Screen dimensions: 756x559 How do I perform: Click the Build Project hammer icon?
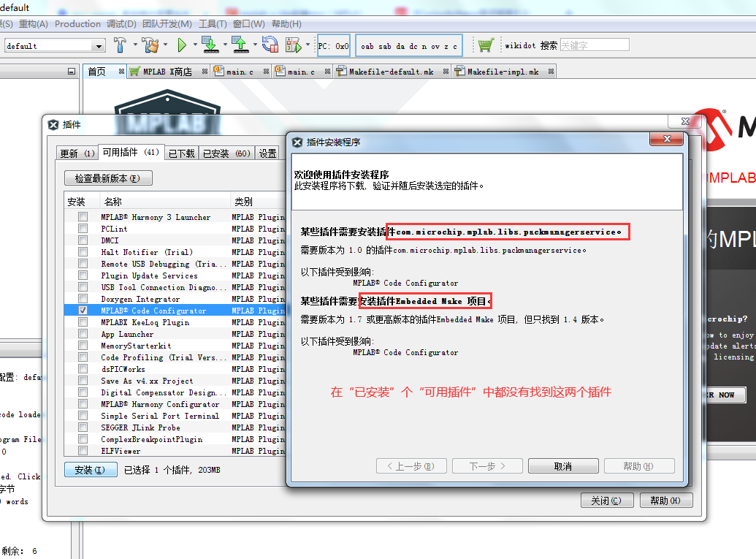120,45
